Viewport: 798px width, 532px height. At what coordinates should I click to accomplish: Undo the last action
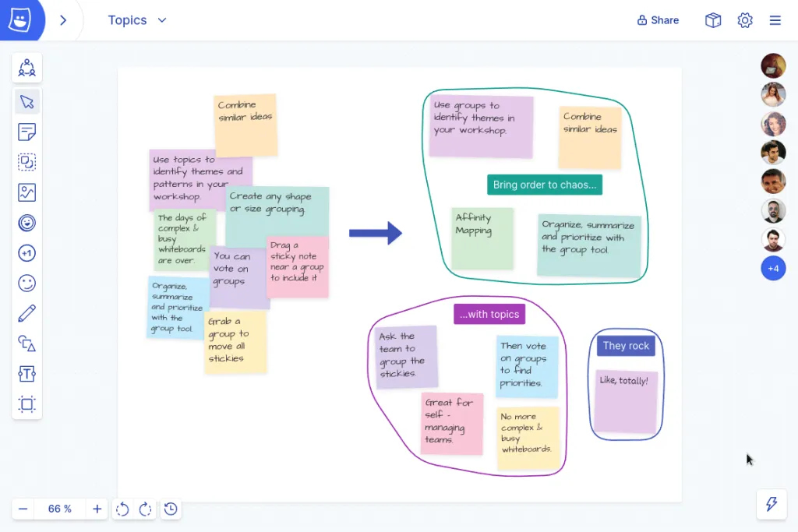(122, 509)
